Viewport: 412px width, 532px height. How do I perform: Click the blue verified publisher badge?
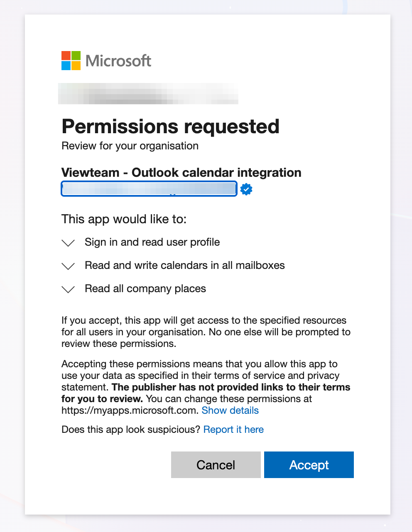tap(246, 189)
